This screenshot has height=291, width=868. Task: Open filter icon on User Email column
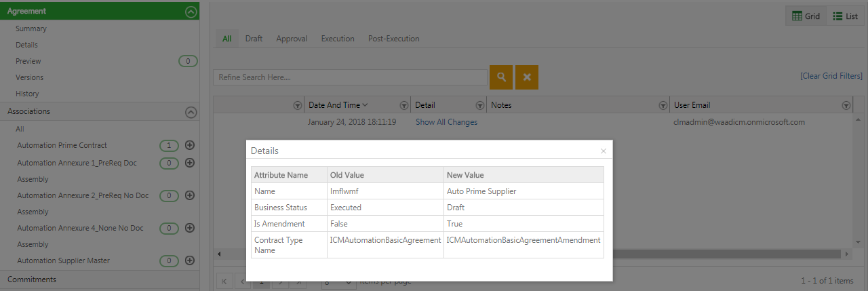(x=846, y=105)
